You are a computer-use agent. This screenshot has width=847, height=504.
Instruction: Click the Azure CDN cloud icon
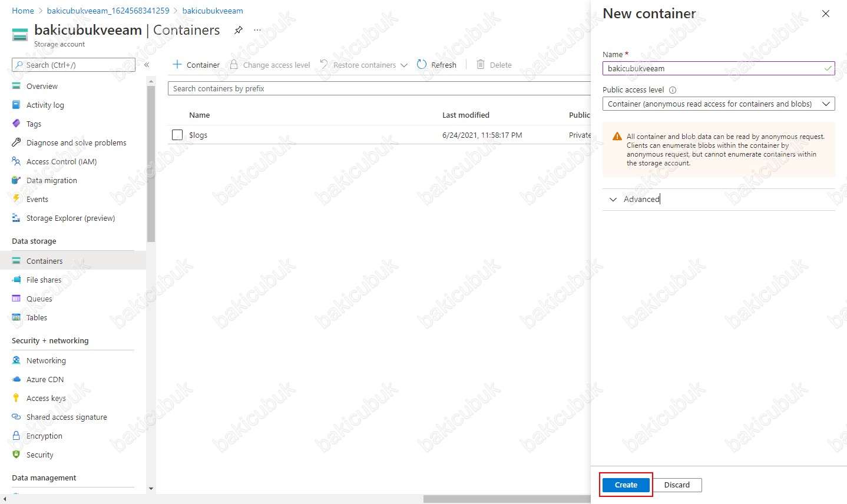(x=16, y=379)
